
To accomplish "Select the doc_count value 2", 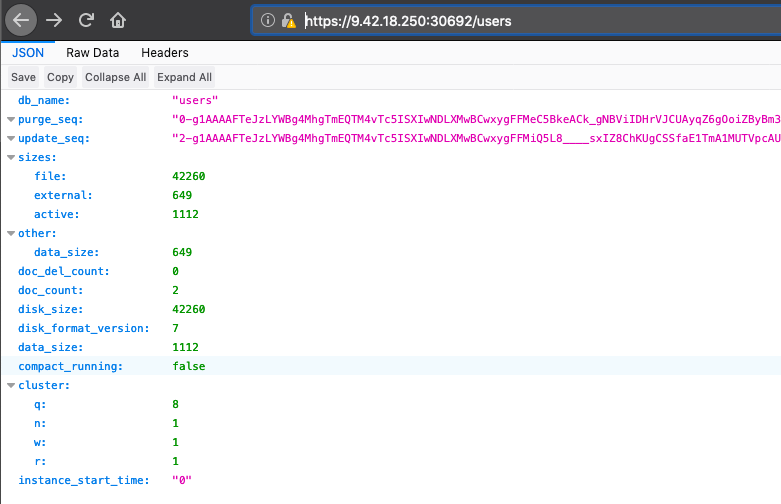I will point(175,290).
